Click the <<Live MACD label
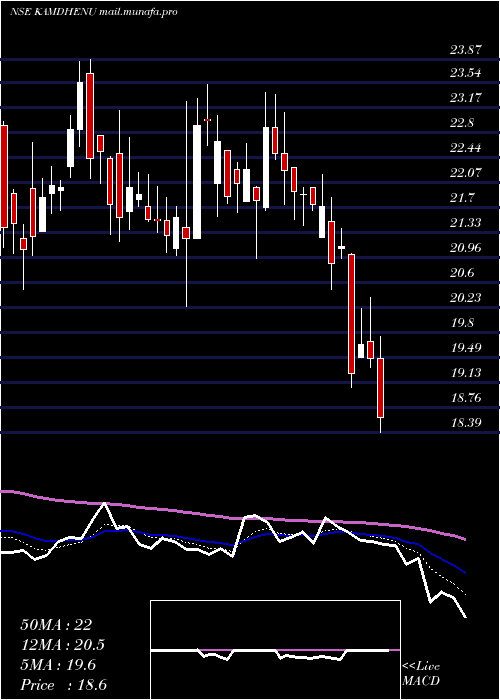This screenshot has width=500, height=700. [x=421, y=673]
